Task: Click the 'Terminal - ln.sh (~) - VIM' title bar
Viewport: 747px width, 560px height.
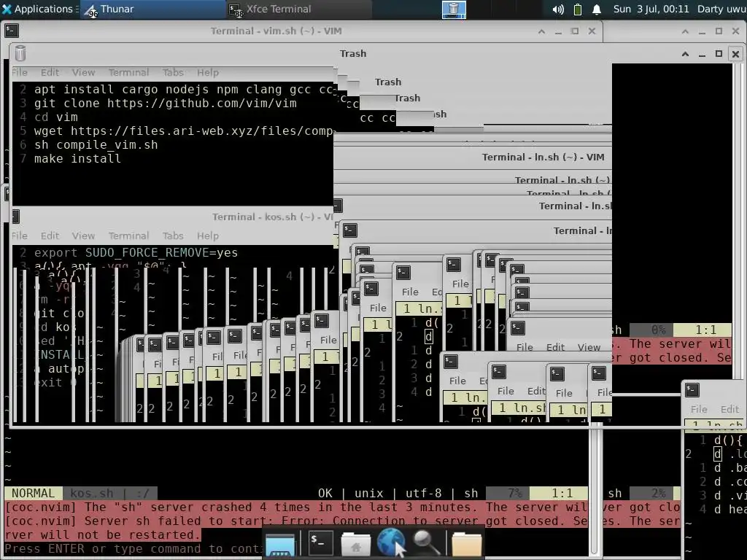Action: click(543, 157)
